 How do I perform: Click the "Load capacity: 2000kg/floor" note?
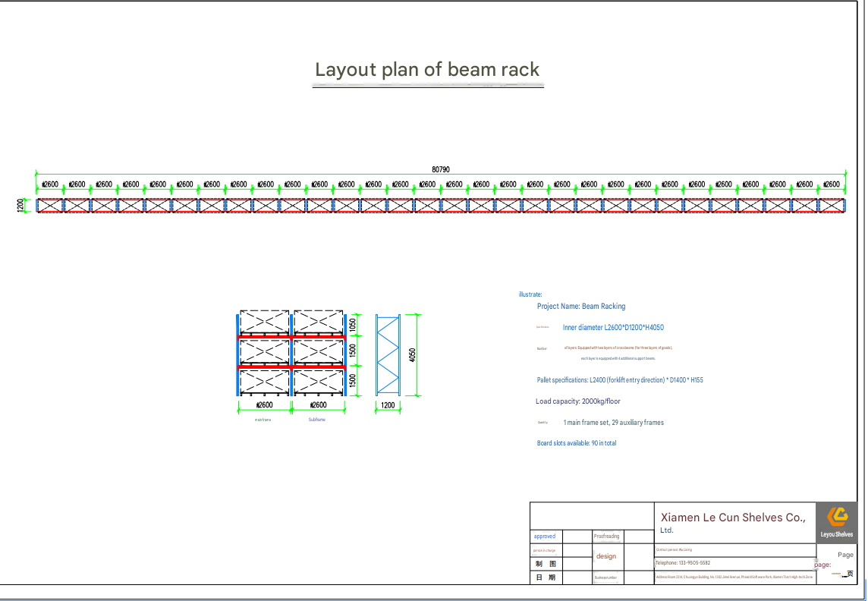[x=577, y=401]
